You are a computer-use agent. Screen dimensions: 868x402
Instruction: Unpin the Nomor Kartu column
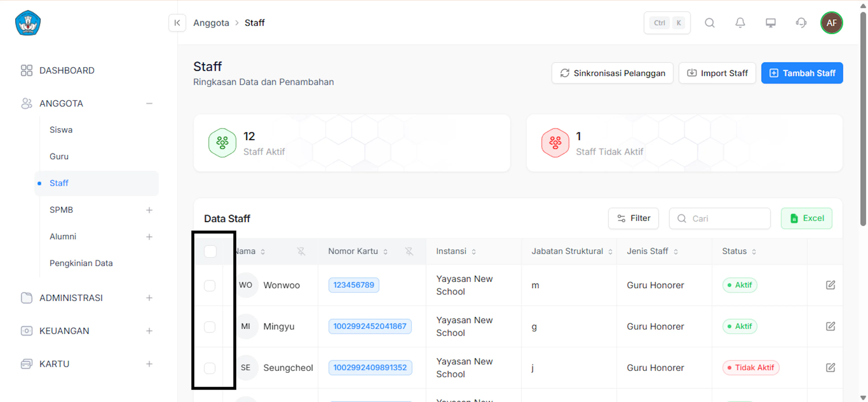409,251
